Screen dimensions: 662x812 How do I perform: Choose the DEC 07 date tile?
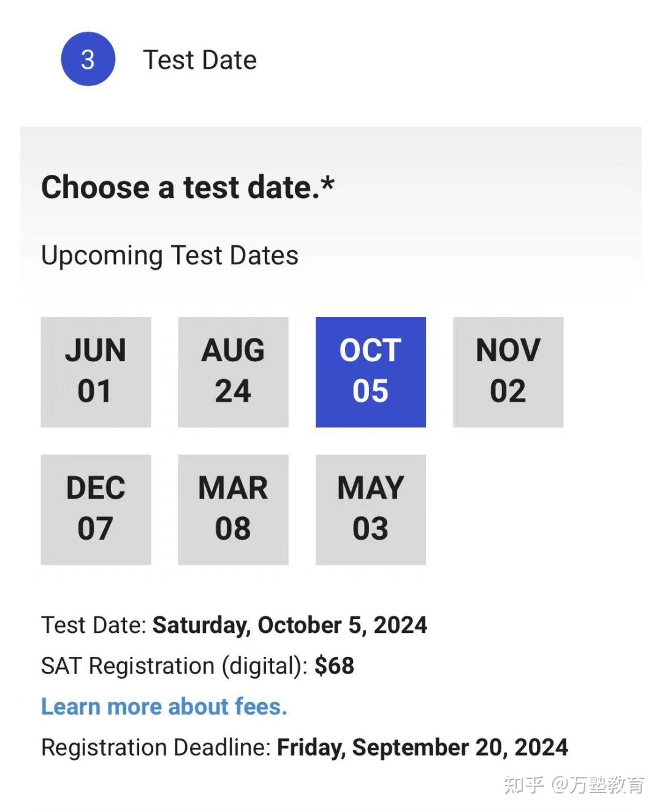click(x=96, y=509)
